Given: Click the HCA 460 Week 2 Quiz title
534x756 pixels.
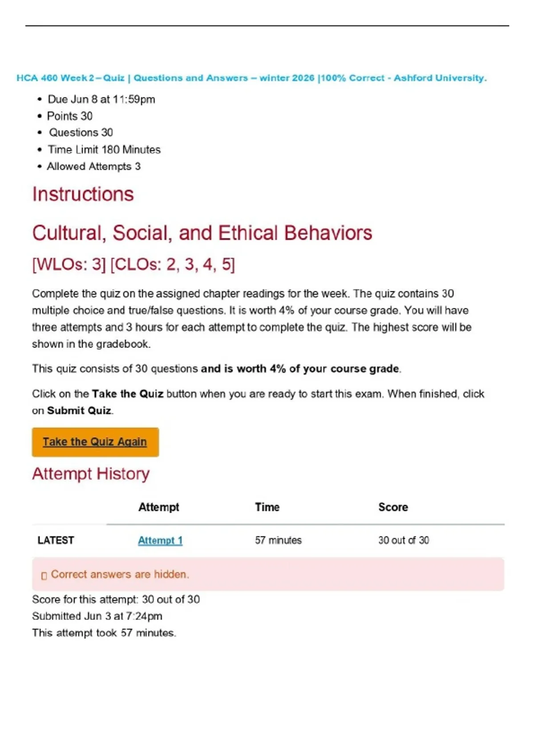Looking at the screenshot, I should pos(252,78).
